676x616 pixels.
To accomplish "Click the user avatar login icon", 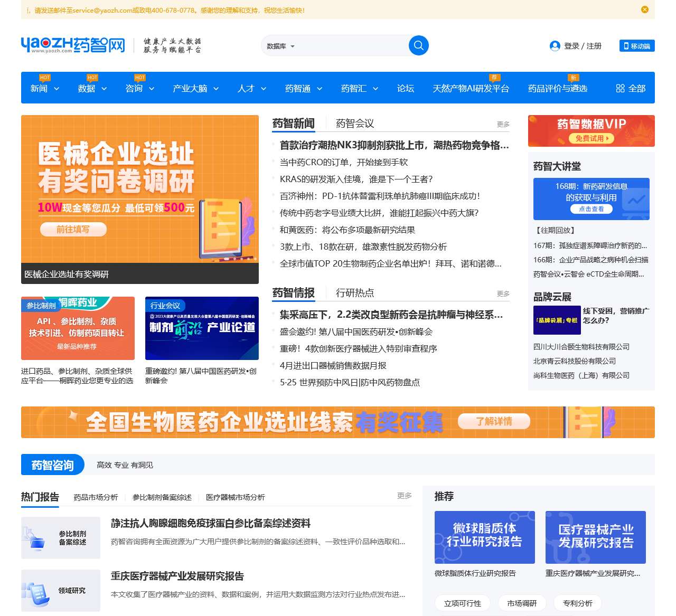I will point(555,46).
